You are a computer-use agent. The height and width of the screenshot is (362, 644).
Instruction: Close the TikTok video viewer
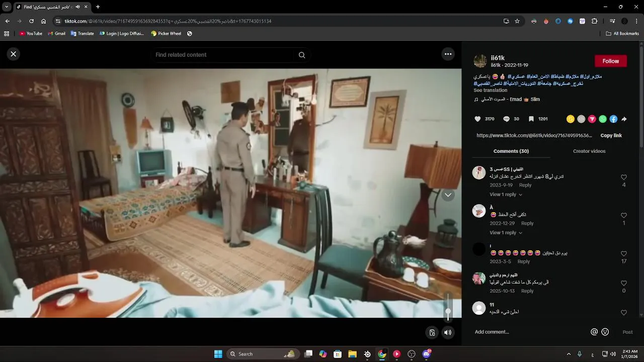click(x=14, y=54)
